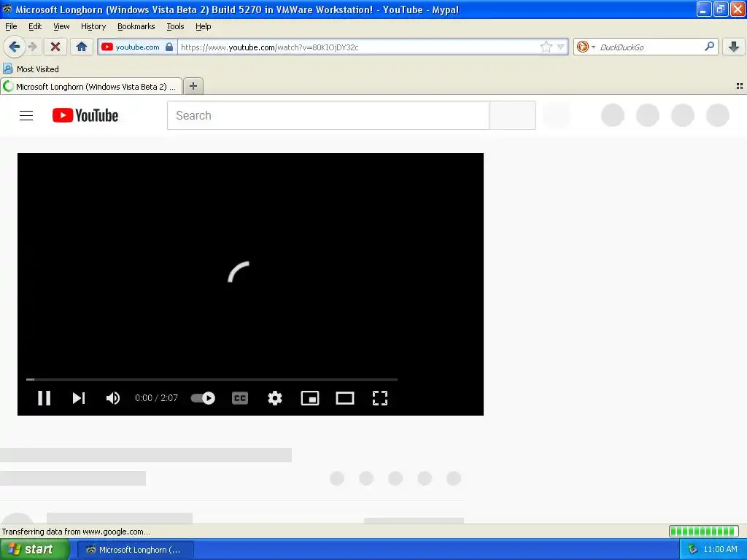Skip to next video
Viewport: 747px width, 560px height.
coord(79,398)
